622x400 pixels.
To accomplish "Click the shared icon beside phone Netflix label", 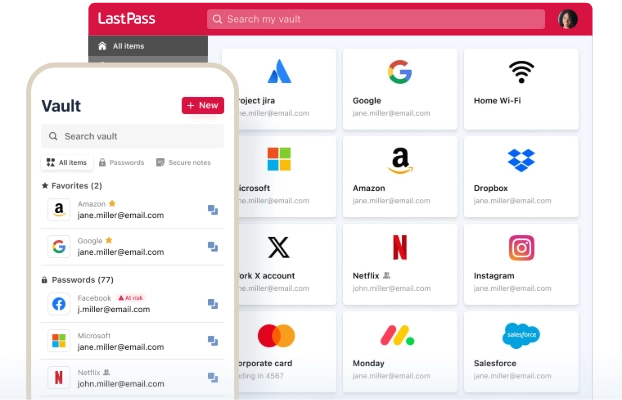I will [x=106, y=372].
